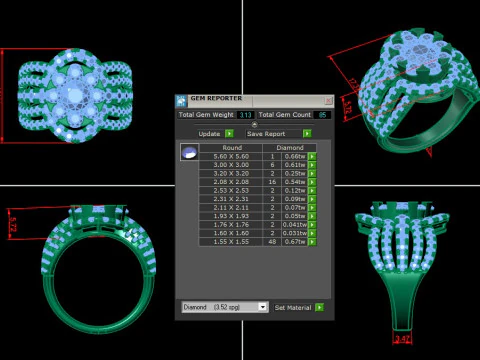480x360 pixels.
Task: Select the 5.60 X 5.60 size cell
Action: pyautogui.click(x=231, y=156)
